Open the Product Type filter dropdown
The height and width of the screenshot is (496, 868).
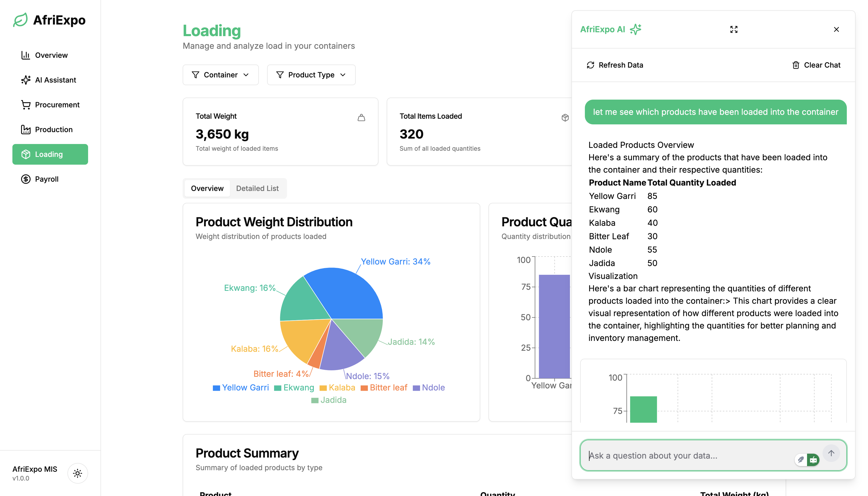(311, 75)
